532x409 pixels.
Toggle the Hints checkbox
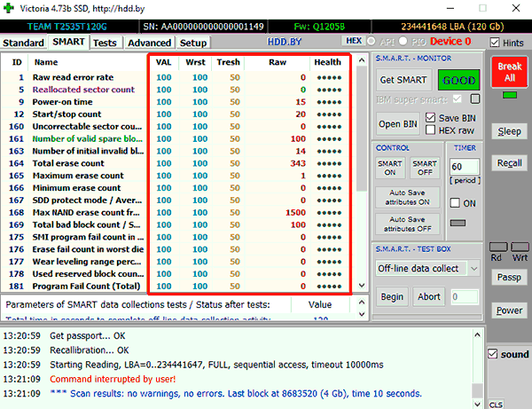pyautogui.click(x=495, y=43)
